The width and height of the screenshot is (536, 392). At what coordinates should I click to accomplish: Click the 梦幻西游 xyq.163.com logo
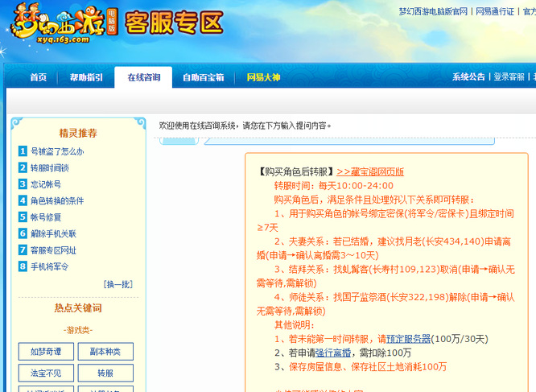tap(64, 23)
